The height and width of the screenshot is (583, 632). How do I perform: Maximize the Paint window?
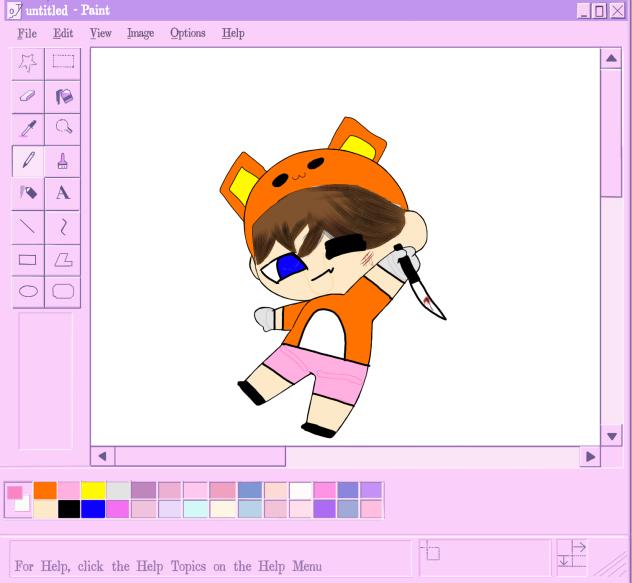(600, 11)
